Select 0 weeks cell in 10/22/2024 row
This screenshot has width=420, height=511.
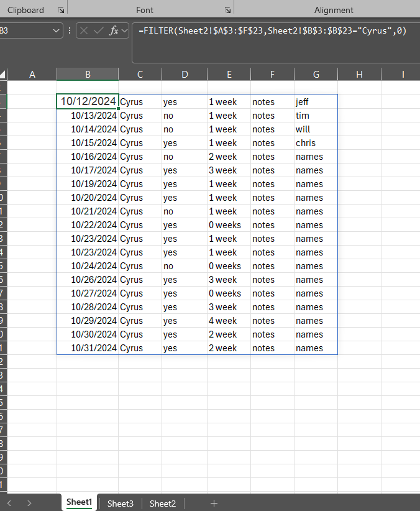pos(229,225)
